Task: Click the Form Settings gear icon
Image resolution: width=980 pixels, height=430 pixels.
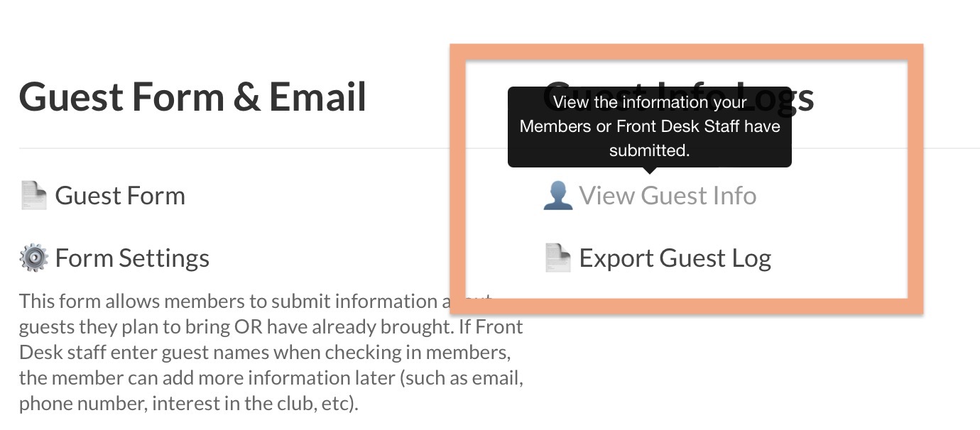Action: pyautogui.click(x=33, y=258)
